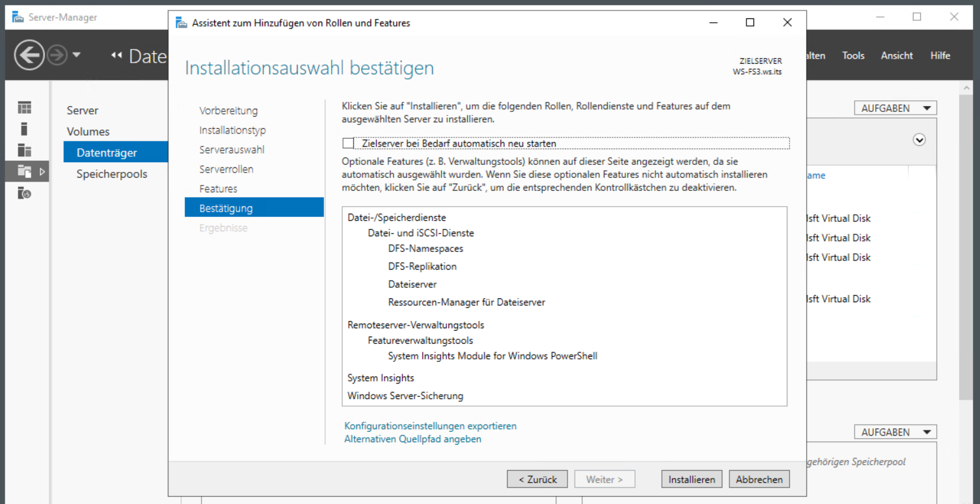Select Datei- und iSCSI-Dienste entry

point(421,233)
